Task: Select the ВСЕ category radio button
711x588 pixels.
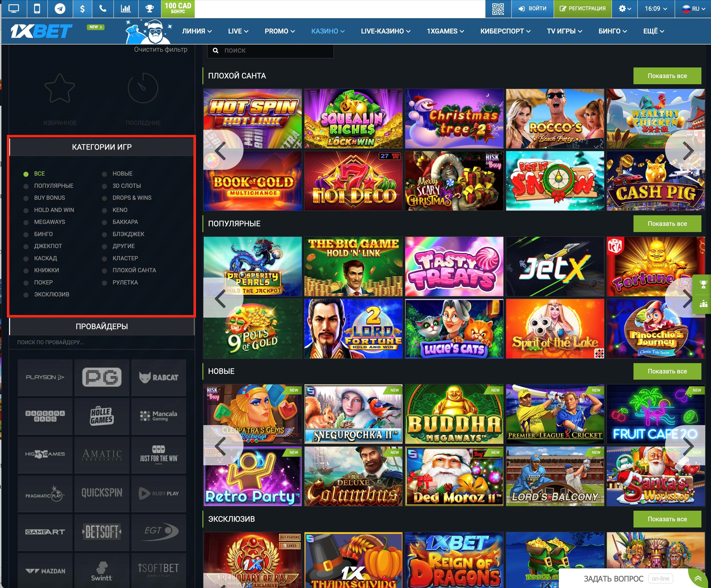Action: coord(26,174)
